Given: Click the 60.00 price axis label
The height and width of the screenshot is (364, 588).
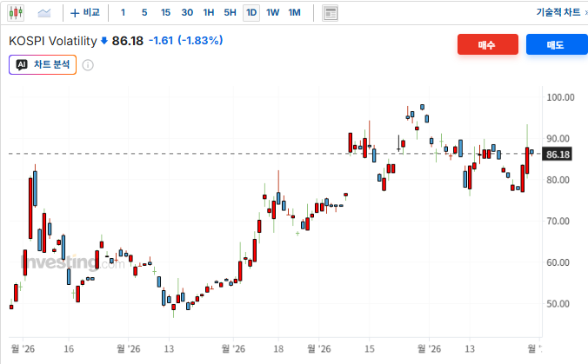Looking at the screenshot, I should (x=558, y=262).
